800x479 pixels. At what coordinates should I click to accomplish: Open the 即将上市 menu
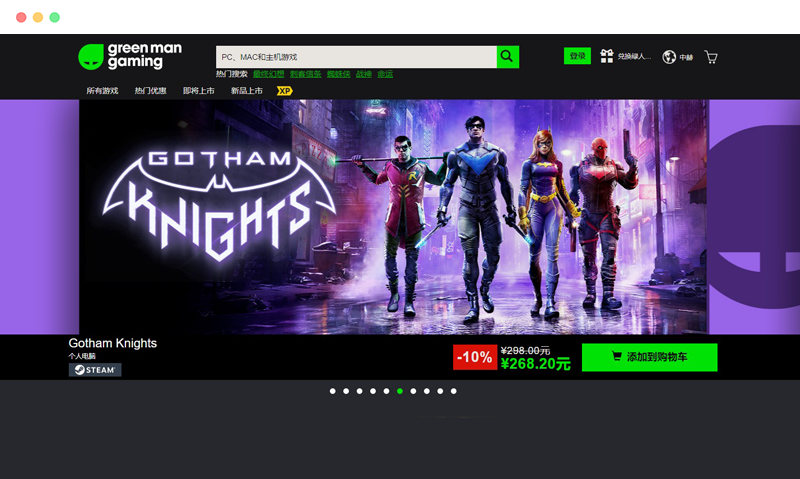click(198, 91)
